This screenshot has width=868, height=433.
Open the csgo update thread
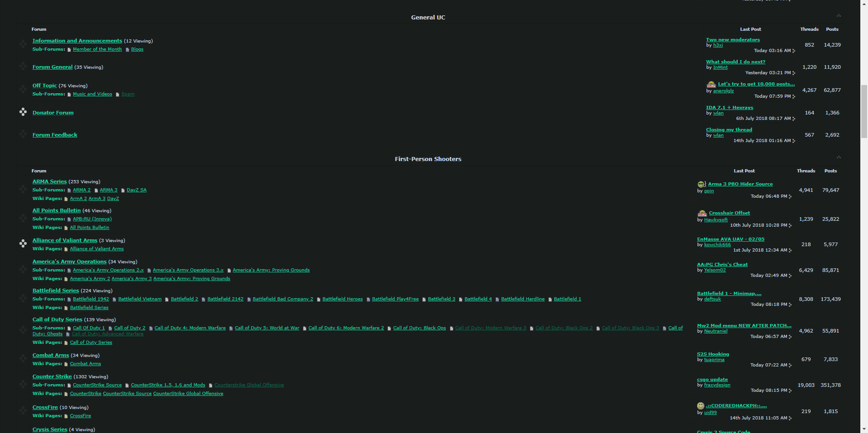712,380
